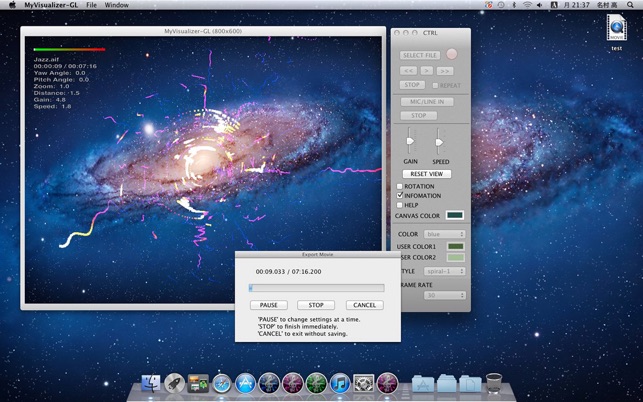Click the volume speaker icon in menu bar

coord(540,5)
